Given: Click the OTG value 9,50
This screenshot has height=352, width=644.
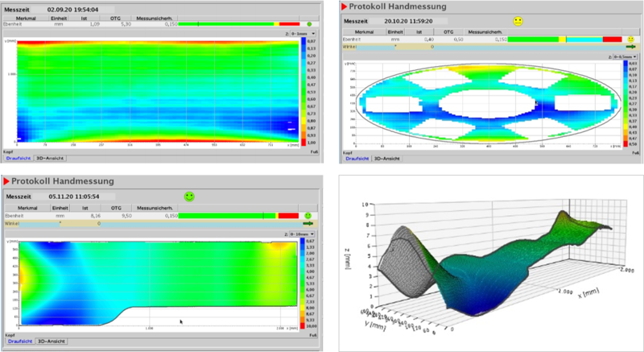Looking at the screenshot, I should 126,216.
